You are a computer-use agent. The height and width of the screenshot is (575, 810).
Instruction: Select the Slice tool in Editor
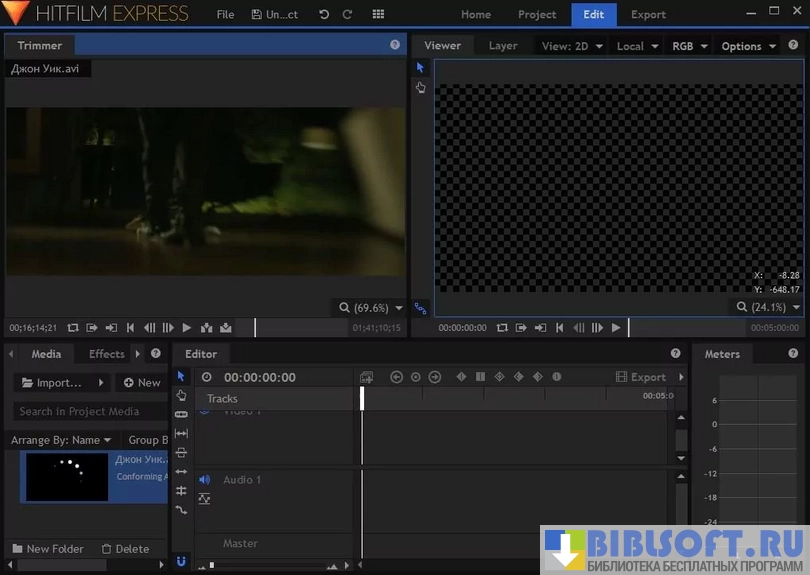181,414
